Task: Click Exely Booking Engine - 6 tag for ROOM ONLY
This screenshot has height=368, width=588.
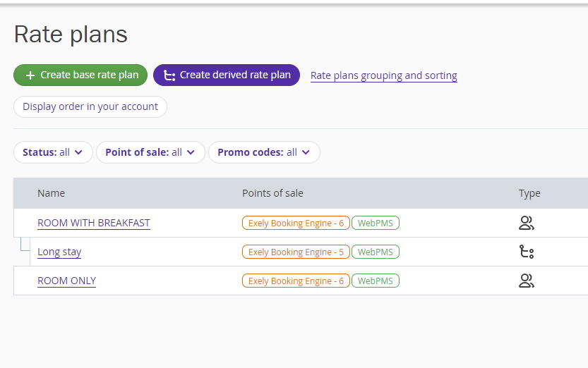Action: (296, 281)
